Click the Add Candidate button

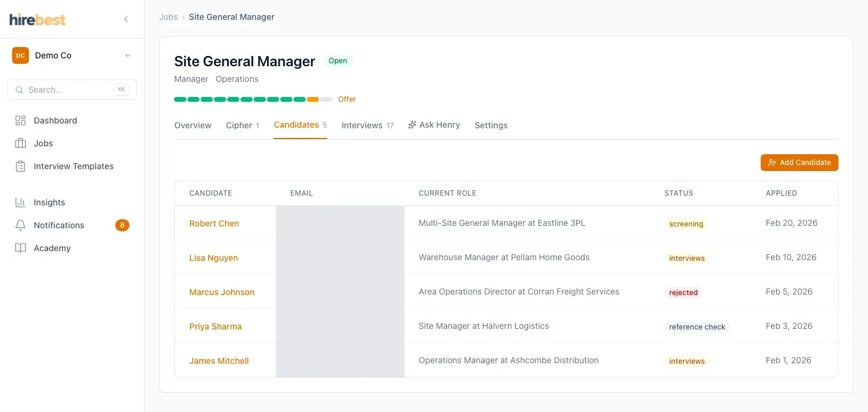(799, 163)
